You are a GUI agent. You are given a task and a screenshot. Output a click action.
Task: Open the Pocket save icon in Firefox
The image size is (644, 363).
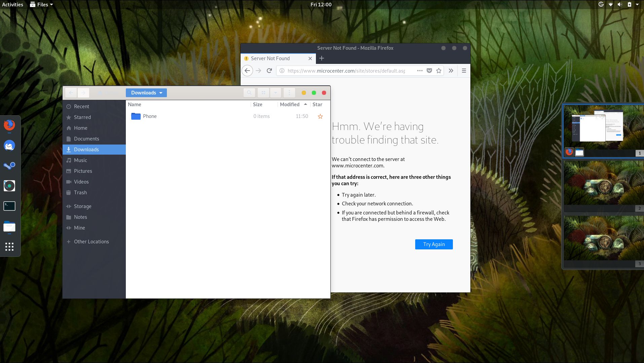(x=429, y=71)
